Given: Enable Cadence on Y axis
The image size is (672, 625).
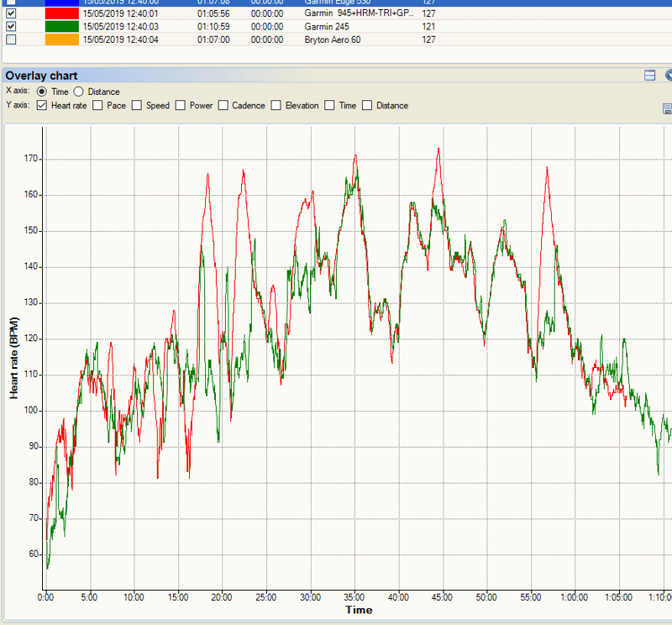Looking at the screenshot, I should tap(223, 106).
